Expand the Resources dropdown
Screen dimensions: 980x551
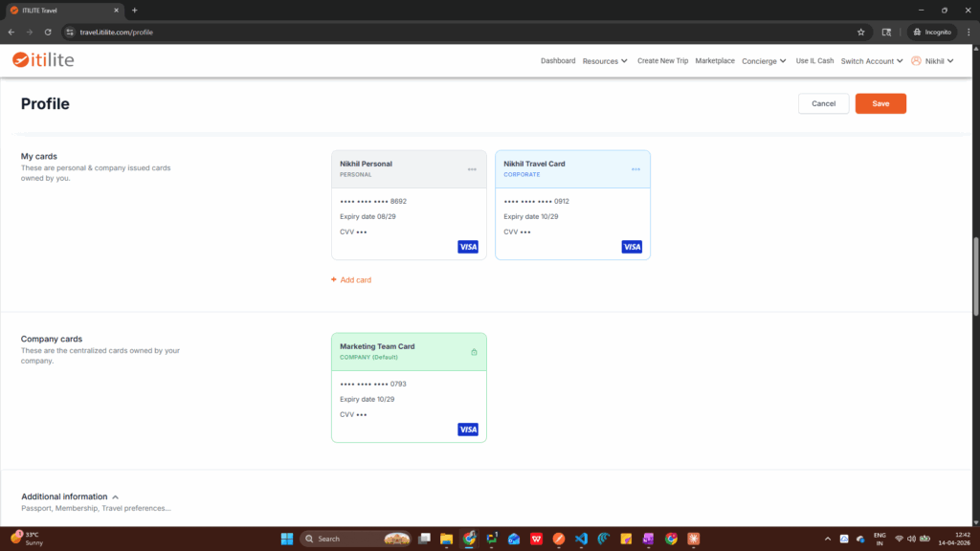(605, 61)
